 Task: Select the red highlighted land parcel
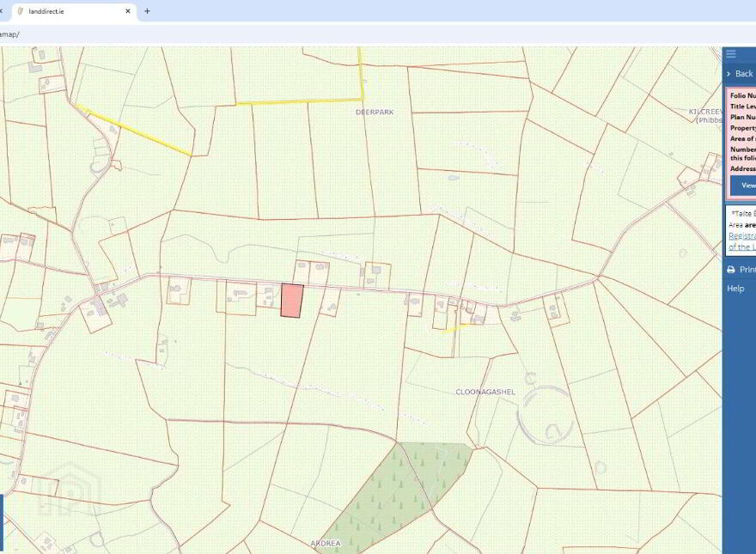292,301
